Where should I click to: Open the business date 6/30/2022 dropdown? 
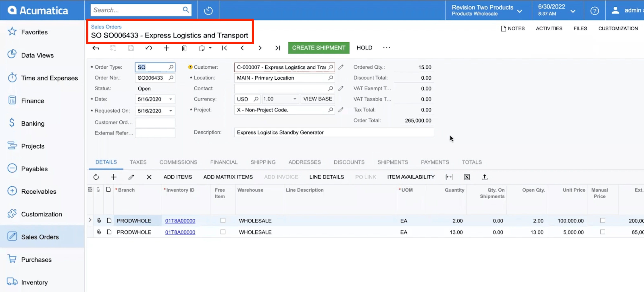(x=573, y=11)
